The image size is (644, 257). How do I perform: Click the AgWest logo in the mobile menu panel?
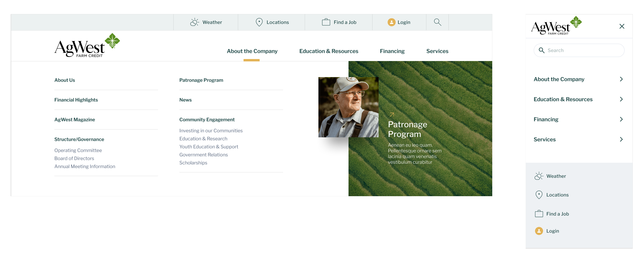click(x=556, y=26)
